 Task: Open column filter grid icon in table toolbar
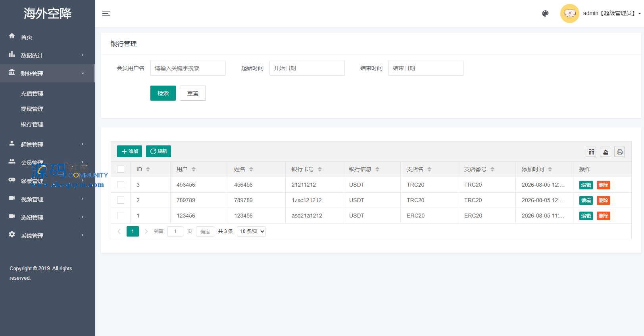coord(591,152)
